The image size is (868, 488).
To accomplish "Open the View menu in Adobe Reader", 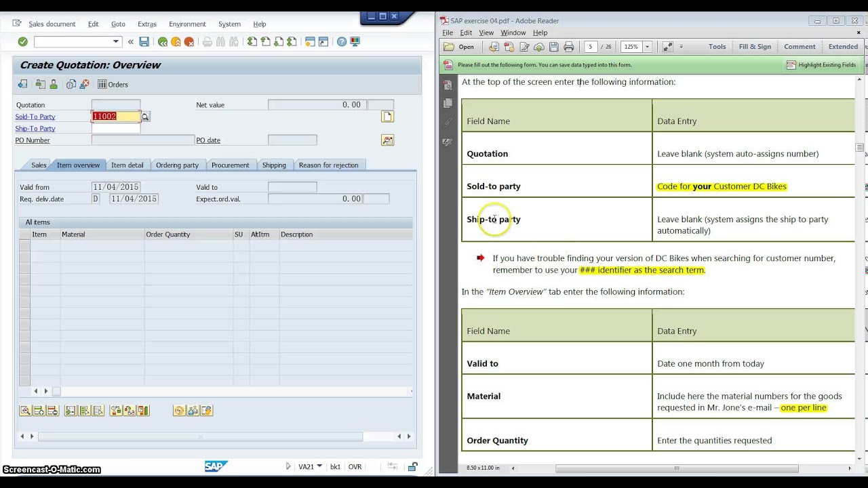I will click(486, 33).
